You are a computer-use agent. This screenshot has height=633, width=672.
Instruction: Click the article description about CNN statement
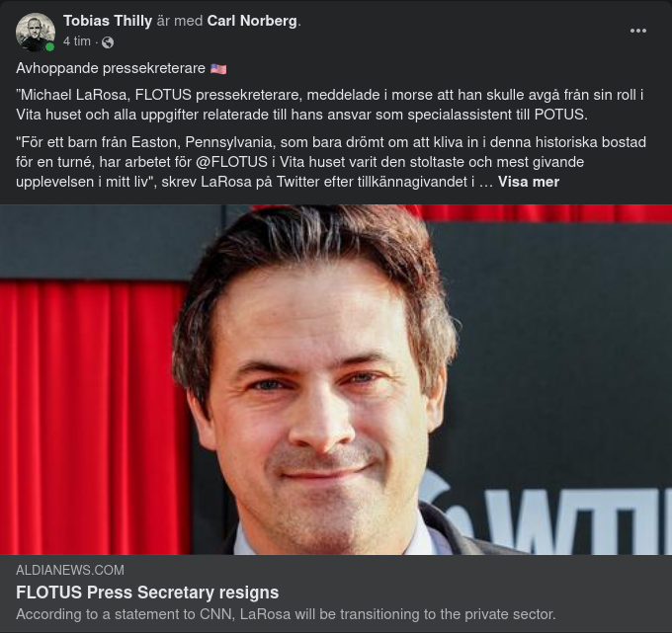pyautogui.click(x=286, y=614)
